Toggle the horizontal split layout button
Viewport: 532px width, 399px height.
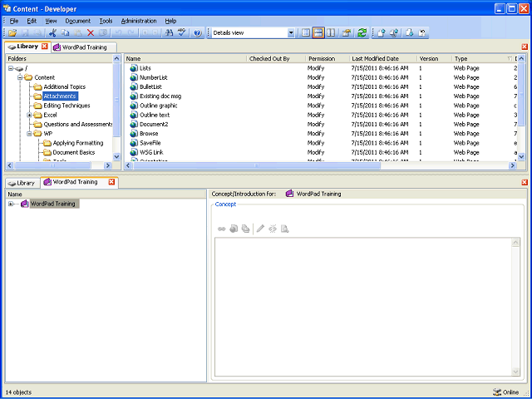[x=318, y=33]
